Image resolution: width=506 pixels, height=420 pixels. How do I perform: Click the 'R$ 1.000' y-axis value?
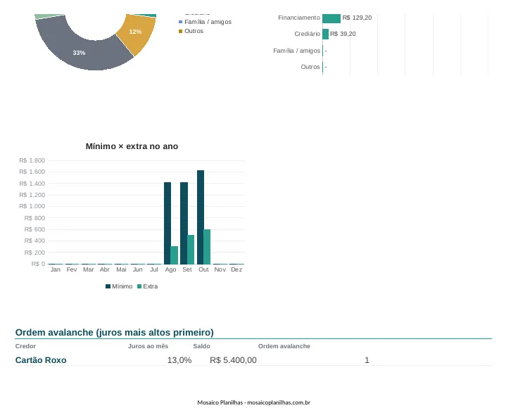coord(32,206)
